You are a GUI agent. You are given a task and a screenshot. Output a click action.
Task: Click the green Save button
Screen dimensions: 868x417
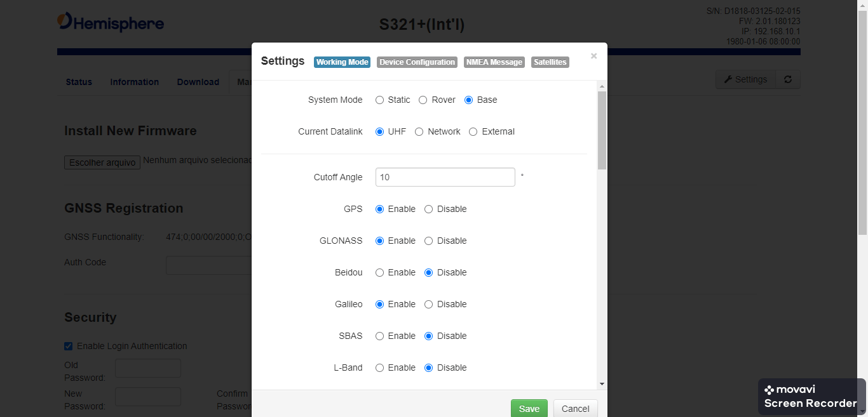click(529, 409)
